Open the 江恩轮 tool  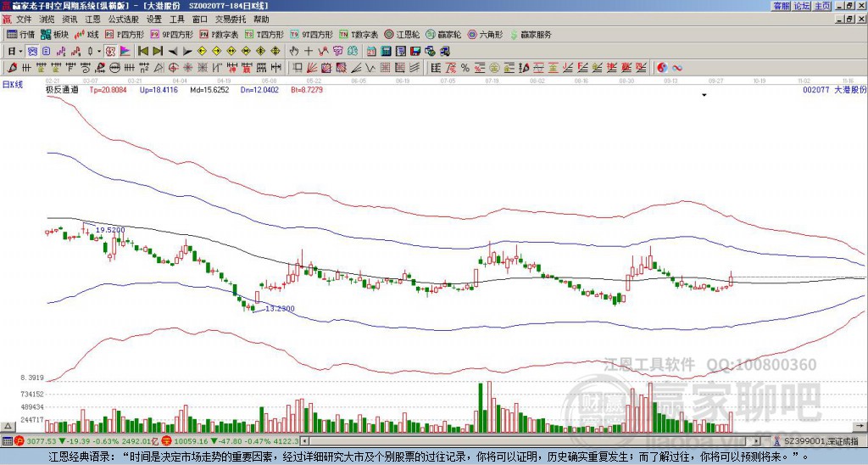[x=402, y=34]
